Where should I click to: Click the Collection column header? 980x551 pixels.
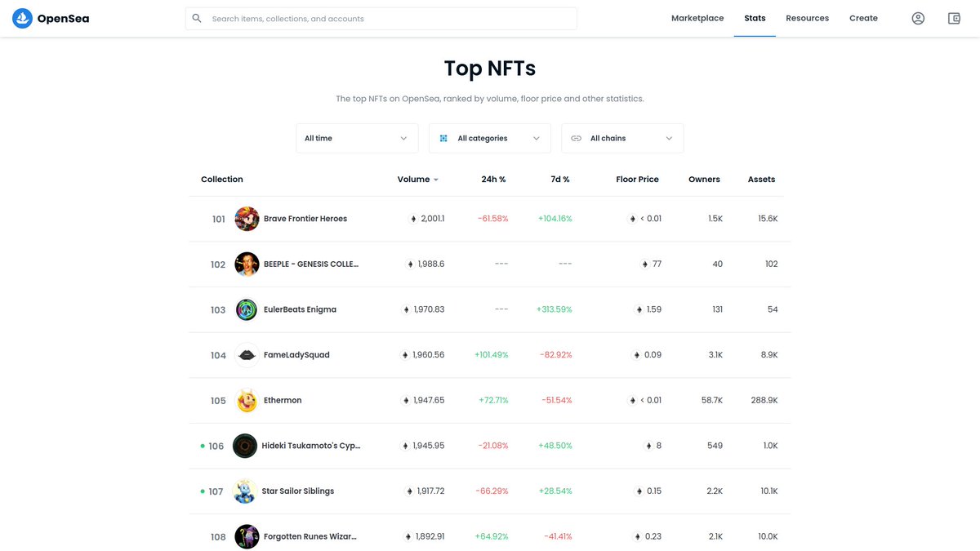coord(222,180)
